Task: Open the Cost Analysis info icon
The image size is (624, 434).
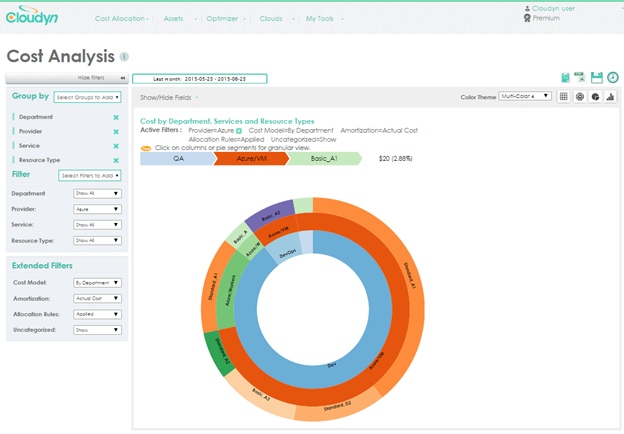Action: click(x=125, y=57)
